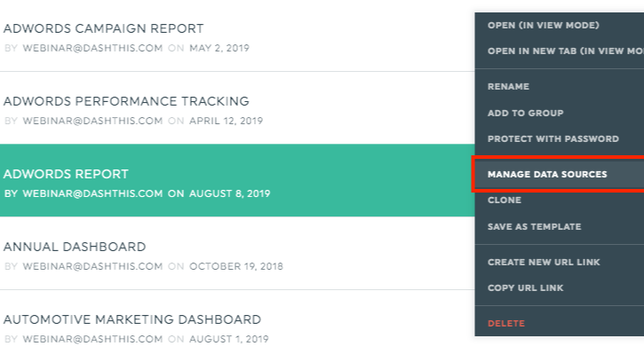Select 'Add to Group' option
Screen dimensions: 644x362
pos(525,113)
